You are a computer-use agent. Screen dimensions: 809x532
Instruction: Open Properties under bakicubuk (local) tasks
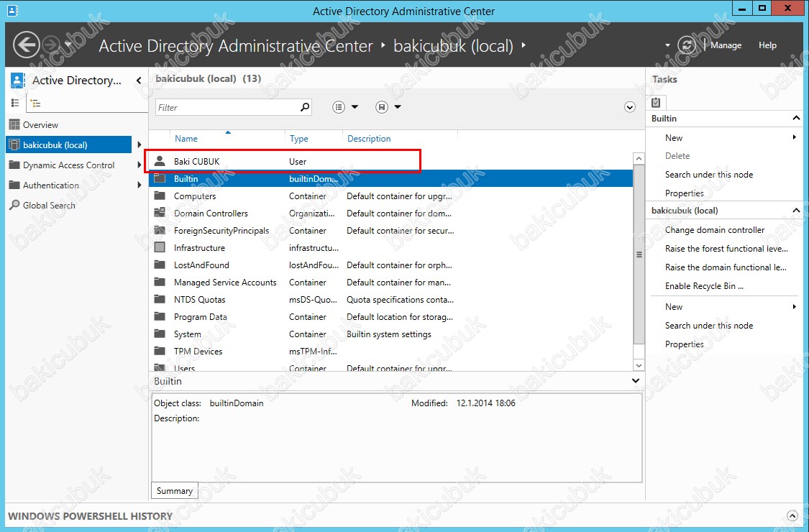(684, 344)
